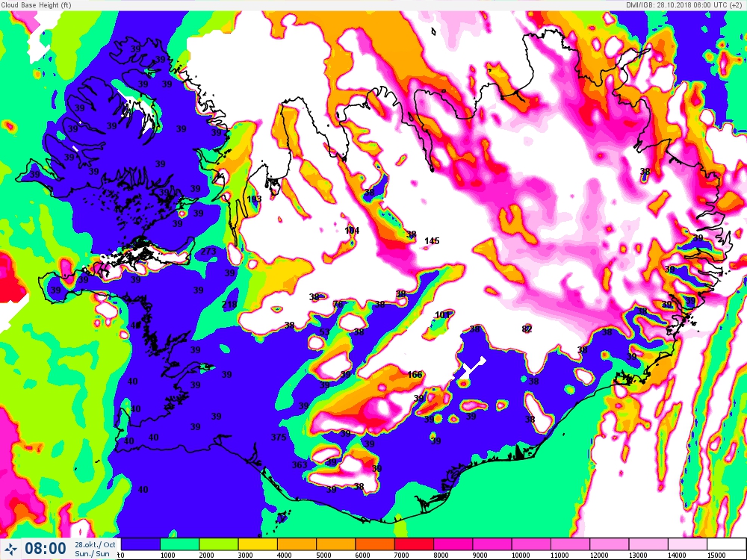This screenshot has height=560, width=747.
Task: Click the map value 53
Action: [x=324, y=332]
